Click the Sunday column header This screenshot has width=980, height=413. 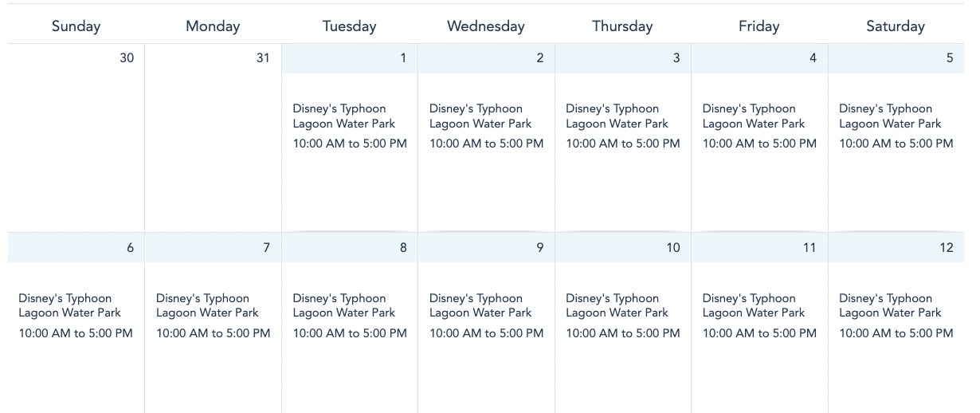[76, 26]
